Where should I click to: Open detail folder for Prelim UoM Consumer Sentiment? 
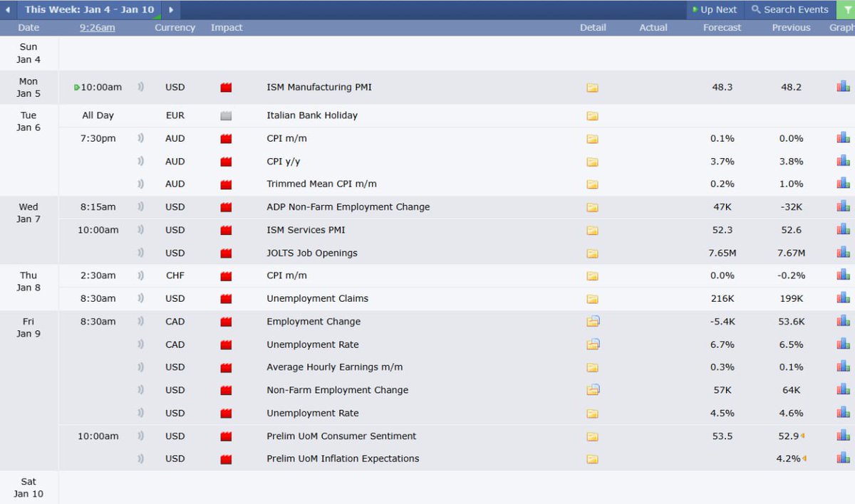pyautogui.click(x=592, y=436)
